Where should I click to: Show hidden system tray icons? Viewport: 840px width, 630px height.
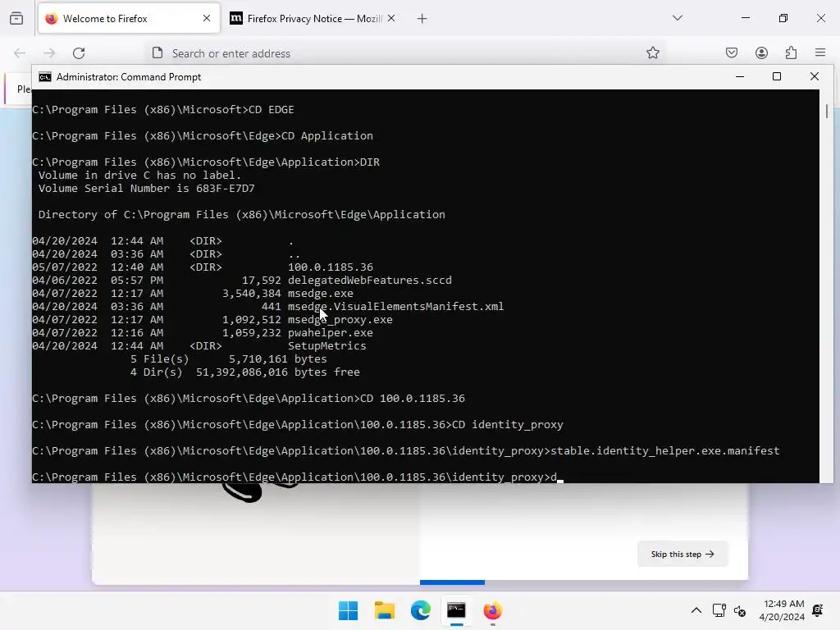(696, 610)
